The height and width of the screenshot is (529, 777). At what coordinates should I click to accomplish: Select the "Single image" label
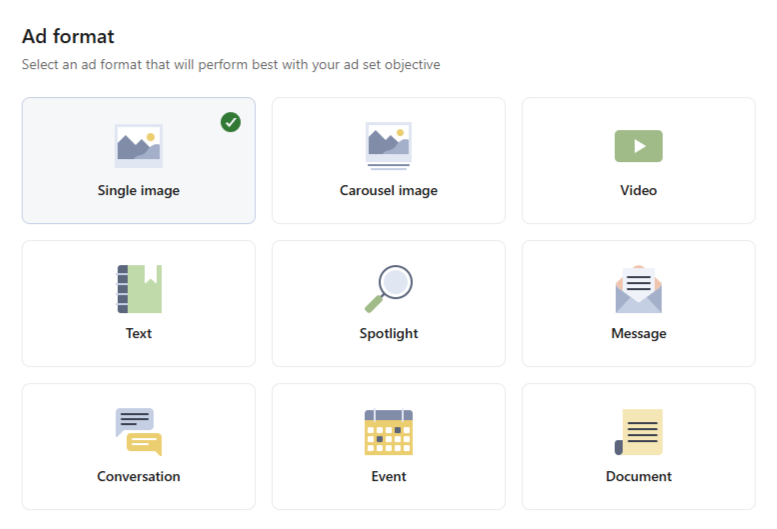pyautogui.click(x=138, y=190)
